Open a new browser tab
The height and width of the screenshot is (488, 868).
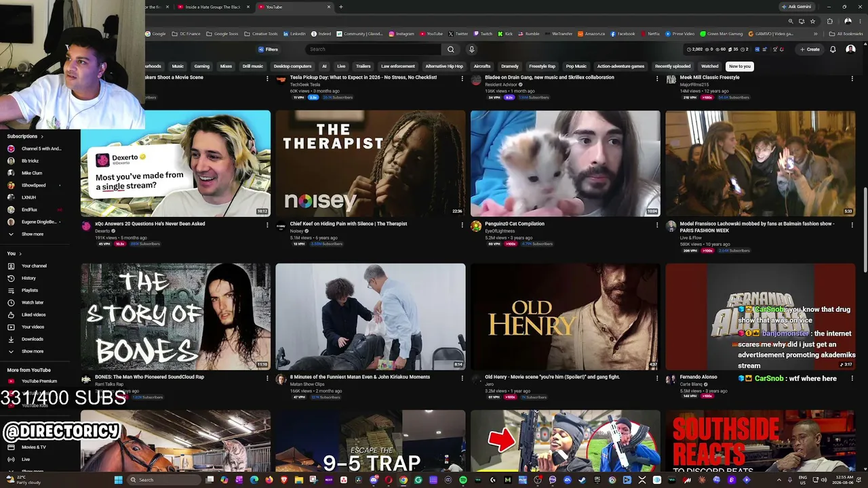pos(340,7)
